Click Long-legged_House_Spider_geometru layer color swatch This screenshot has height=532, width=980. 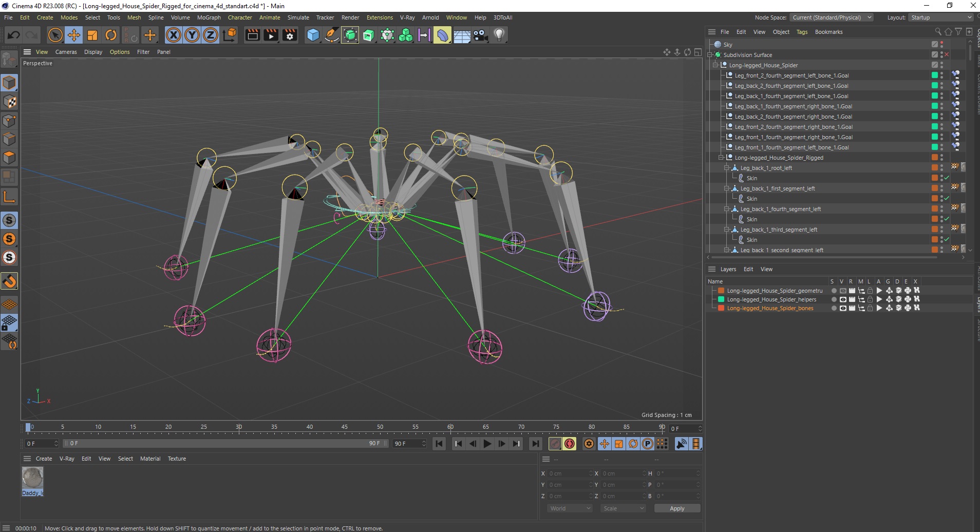pyautogui.click(x=721, y=291)
